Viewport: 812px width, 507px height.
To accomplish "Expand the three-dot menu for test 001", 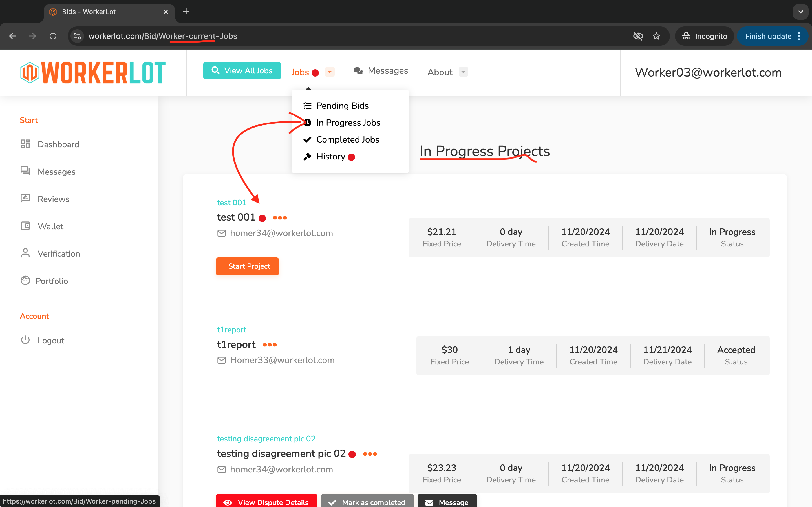I will [x=279, y=217].
